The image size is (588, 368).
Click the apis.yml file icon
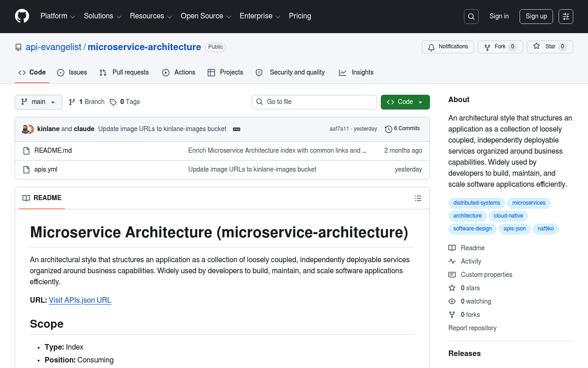tap(26, 170)
